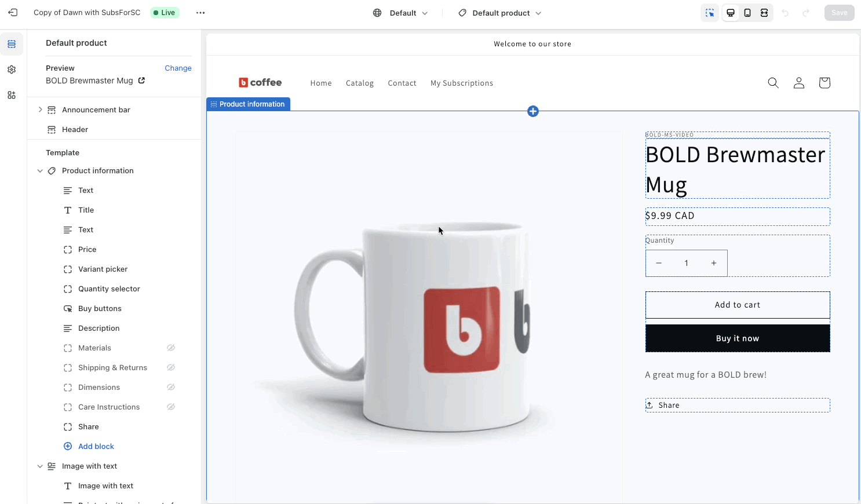
Task: Open the shopping cart icon
Action: coord(824,83)
